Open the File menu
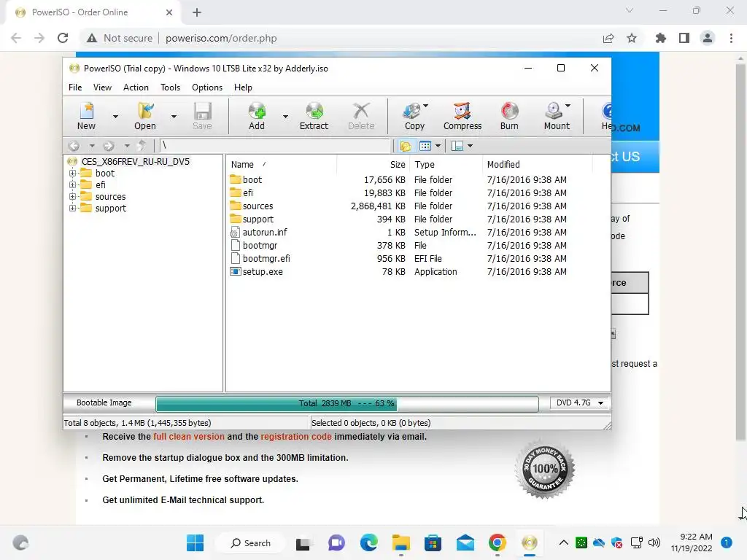Image resolution: width=747 pixels, height=560 pixels. [75, 87]
